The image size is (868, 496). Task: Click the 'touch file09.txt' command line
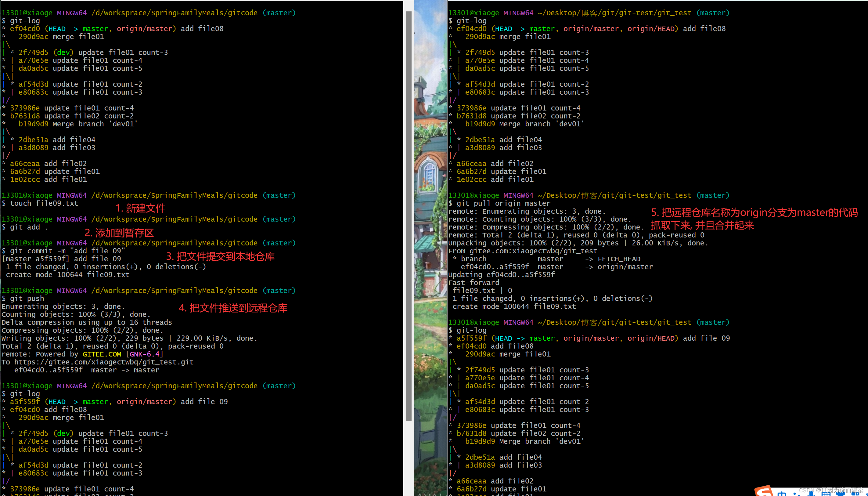tap(44, 203)
